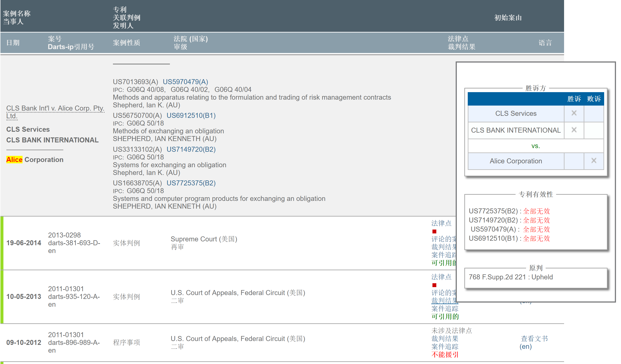The image size is (621, 364).
Task: Click 不能援引 status in 09-10-2012 row
Action: click(x=445, y=355)
